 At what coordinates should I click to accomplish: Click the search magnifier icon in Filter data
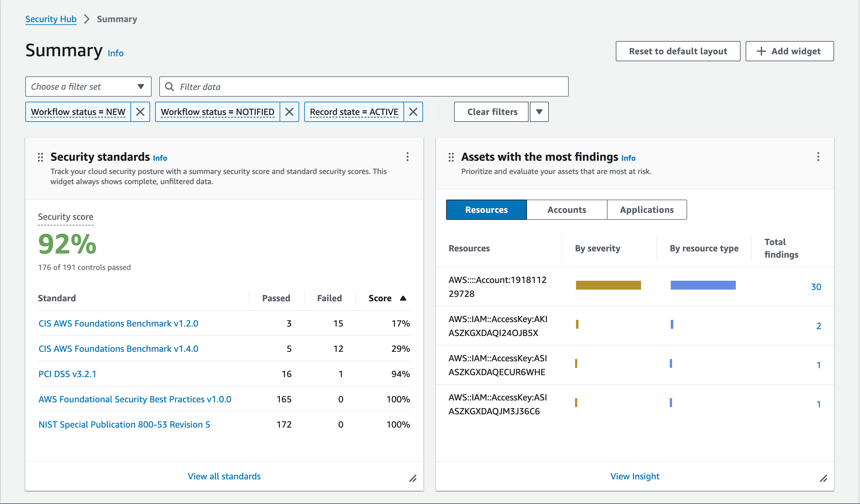[x=169, y=87]
